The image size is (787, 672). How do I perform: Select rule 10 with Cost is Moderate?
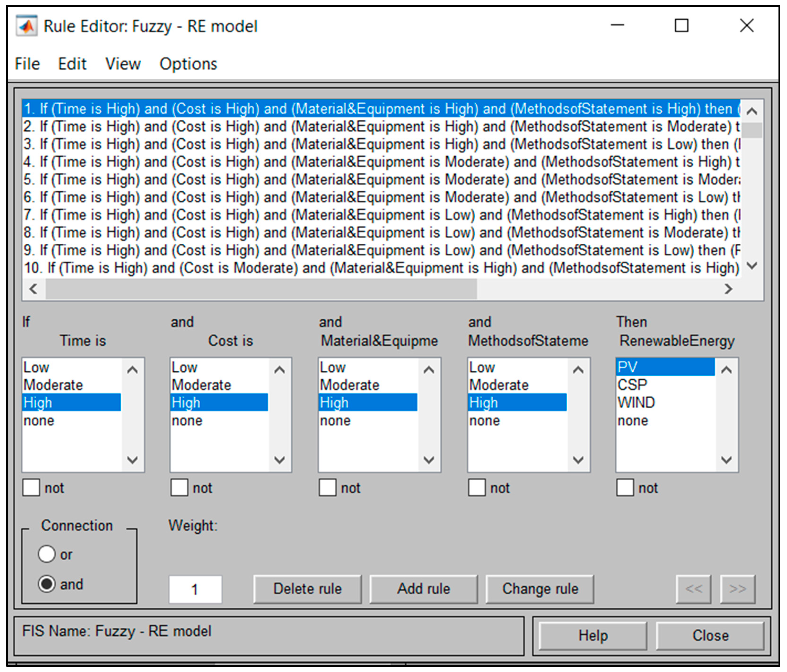pos(381,268)
